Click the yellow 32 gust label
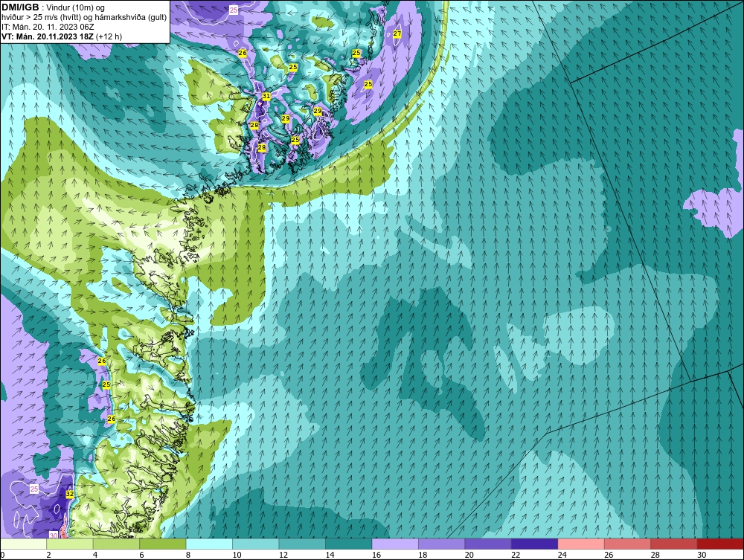744x560 pixels. pyautogui.click(x=70, y=494)
